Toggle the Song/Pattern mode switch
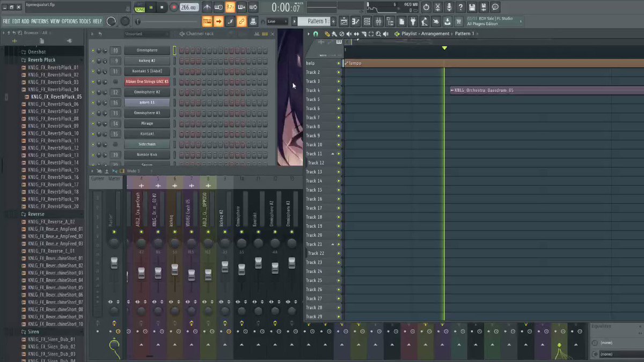The height and width of the screenshot is (362, 644). coord(140,7)
